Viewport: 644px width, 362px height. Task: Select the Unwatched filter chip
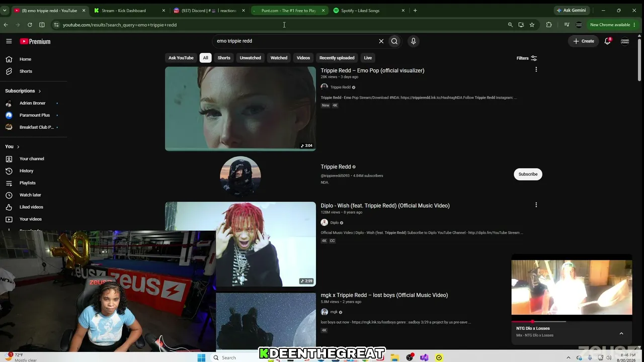pyautogui.click(x=251, y=58)
